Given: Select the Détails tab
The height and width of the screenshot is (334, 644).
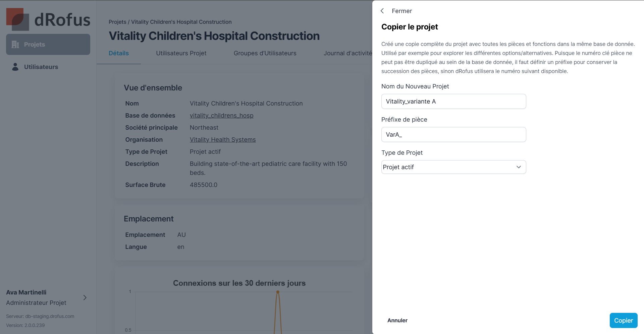Looking at the screenshot, I should click(119, 53).
